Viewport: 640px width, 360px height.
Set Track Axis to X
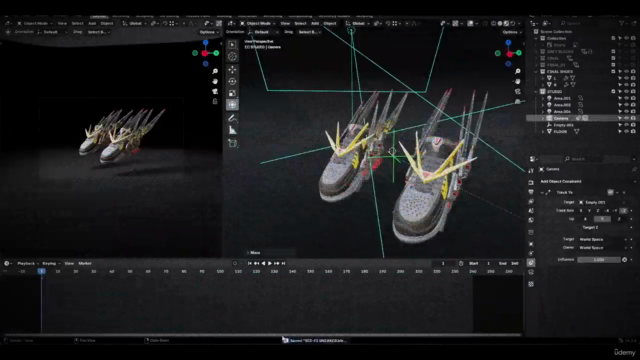pyautogui.click(x=581, y=211)
